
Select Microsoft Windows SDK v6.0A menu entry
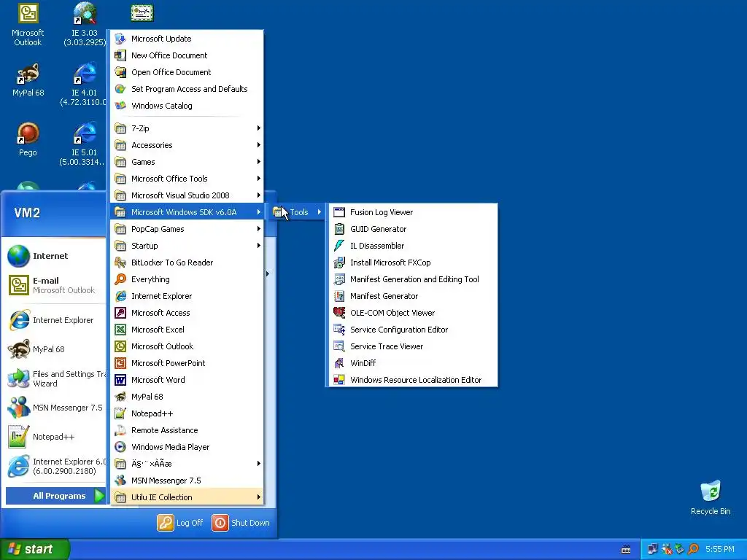(x=187, y=212)
